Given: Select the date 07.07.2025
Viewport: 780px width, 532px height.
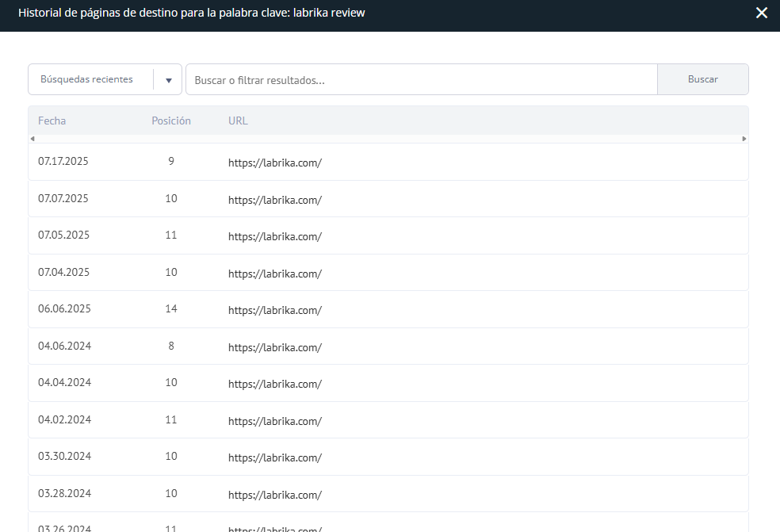Looking at the screenshot, I should pos(63,198).
